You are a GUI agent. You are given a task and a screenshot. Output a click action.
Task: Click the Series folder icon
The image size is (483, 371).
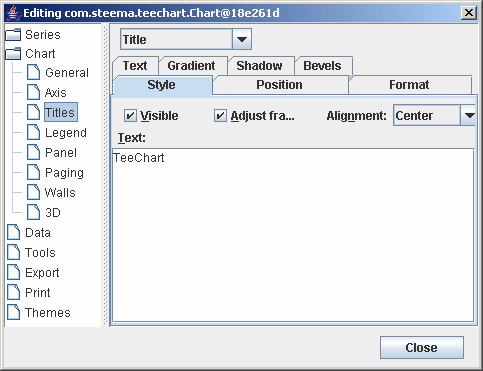coord(13,35)
